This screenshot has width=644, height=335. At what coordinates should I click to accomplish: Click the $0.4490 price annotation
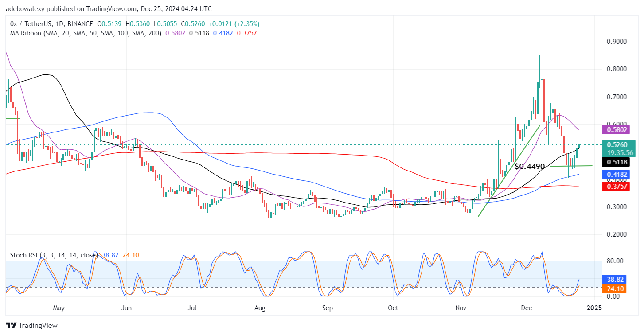tap(530, 167)
